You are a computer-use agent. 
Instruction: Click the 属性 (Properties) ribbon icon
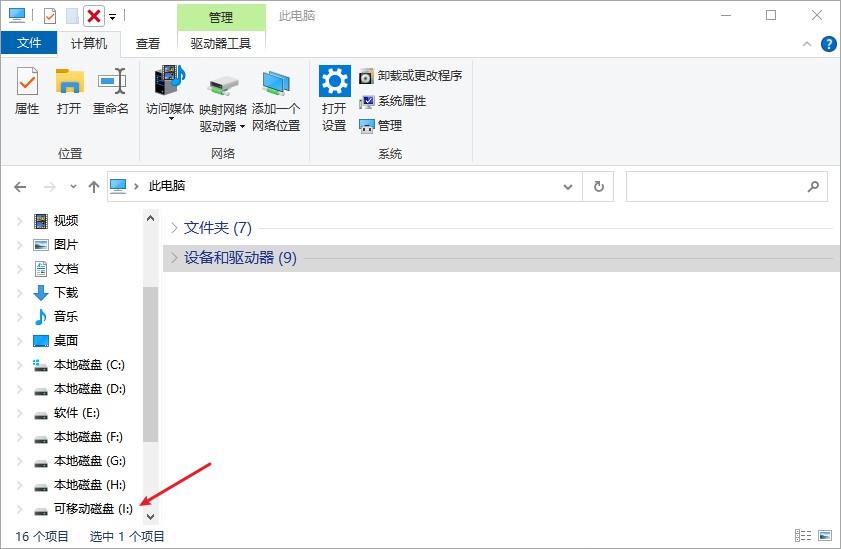point(27,90)
